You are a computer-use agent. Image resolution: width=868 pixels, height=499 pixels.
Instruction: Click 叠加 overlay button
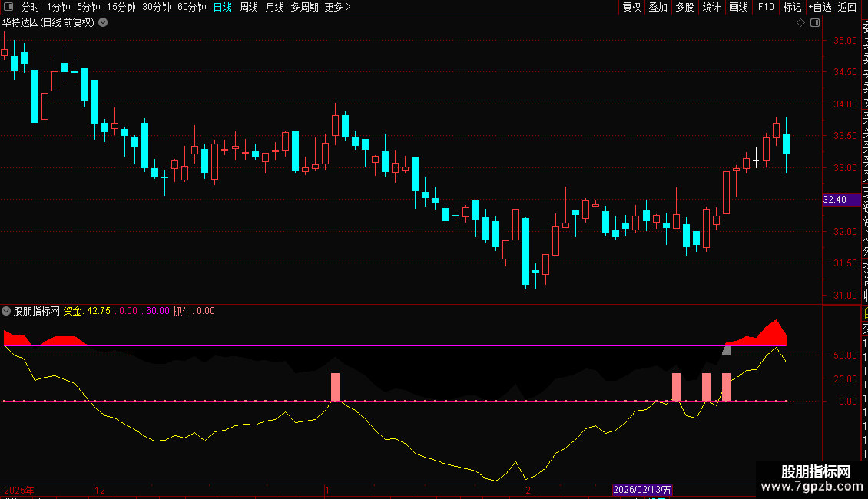tap(658, 7)
